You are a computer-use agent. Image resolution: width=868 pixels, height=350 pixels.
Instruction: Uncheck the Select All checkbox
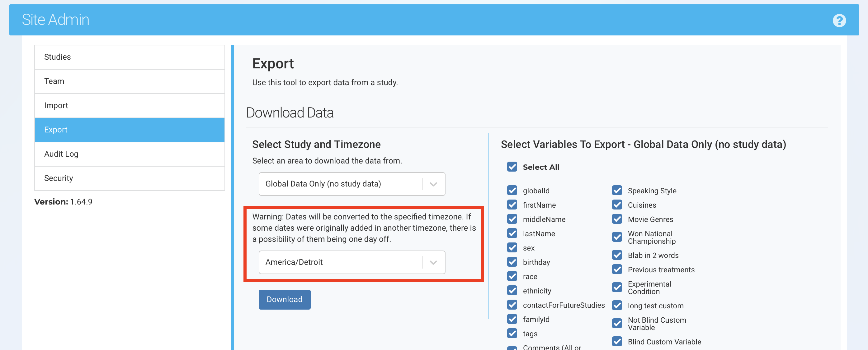pyautogui.click(x=512, y=167)
